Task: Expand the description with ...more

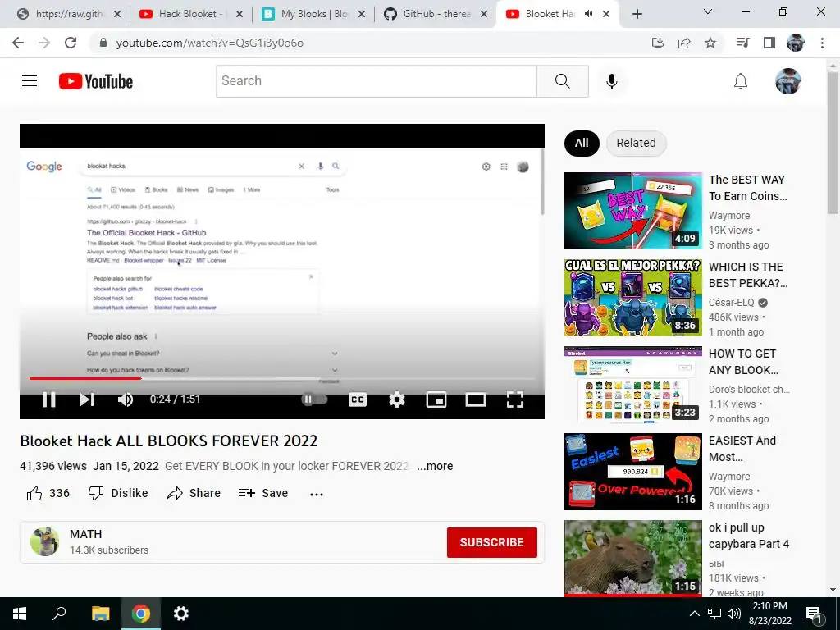Action: (x=435, y=466)
